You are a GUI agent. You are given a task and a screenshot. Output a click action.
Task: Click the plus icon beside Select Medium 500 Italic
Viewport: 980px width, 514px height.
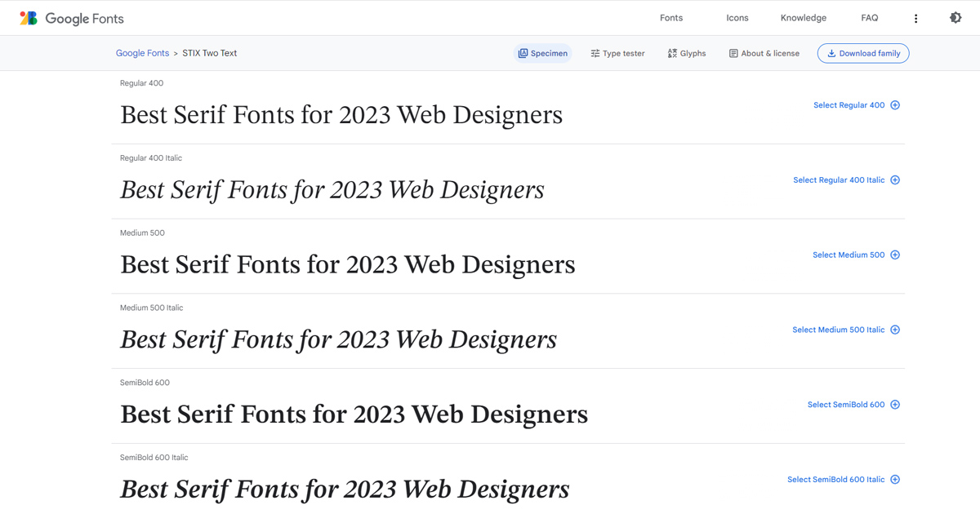coord(895,330)
